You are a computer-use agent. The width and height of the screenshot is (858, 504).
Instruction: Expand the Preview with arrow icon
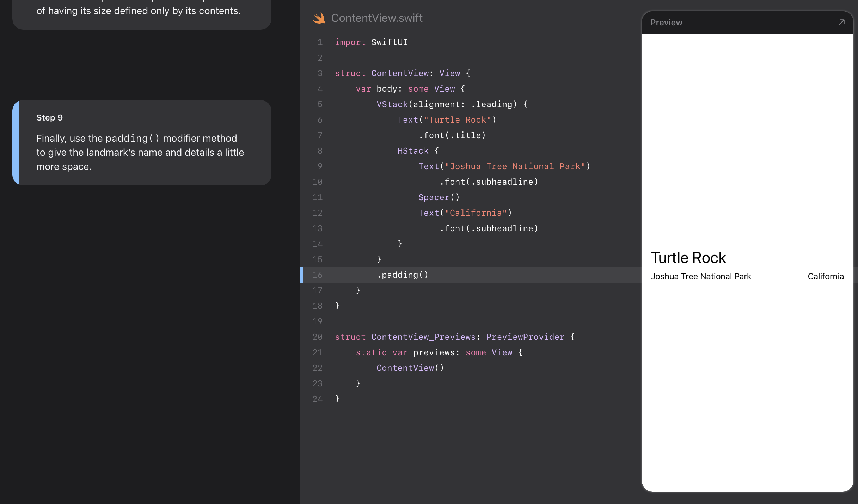click(841, 23)
